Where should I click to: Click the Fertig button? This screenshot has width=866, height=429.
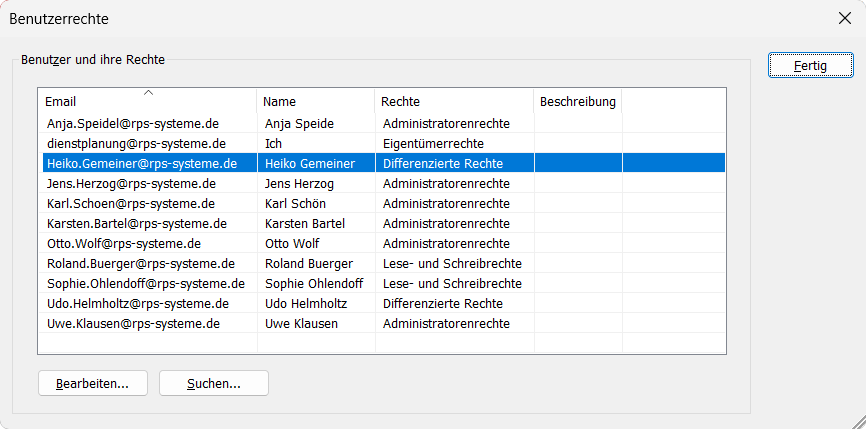coord(810,66)
